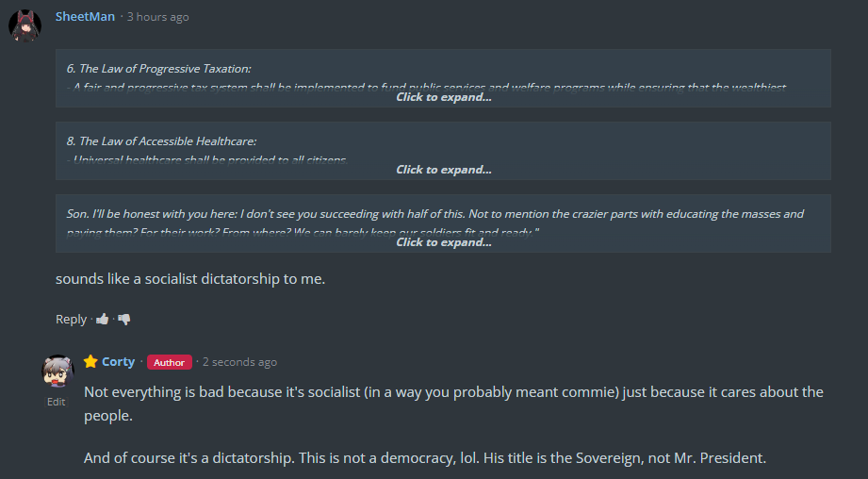
Task: Click the red Author badge
Action: [169, 362]
